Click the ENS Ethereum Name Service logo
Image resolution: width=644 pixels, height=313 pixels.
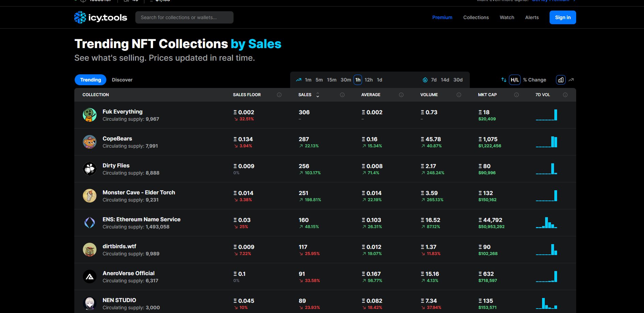(90, 223)
